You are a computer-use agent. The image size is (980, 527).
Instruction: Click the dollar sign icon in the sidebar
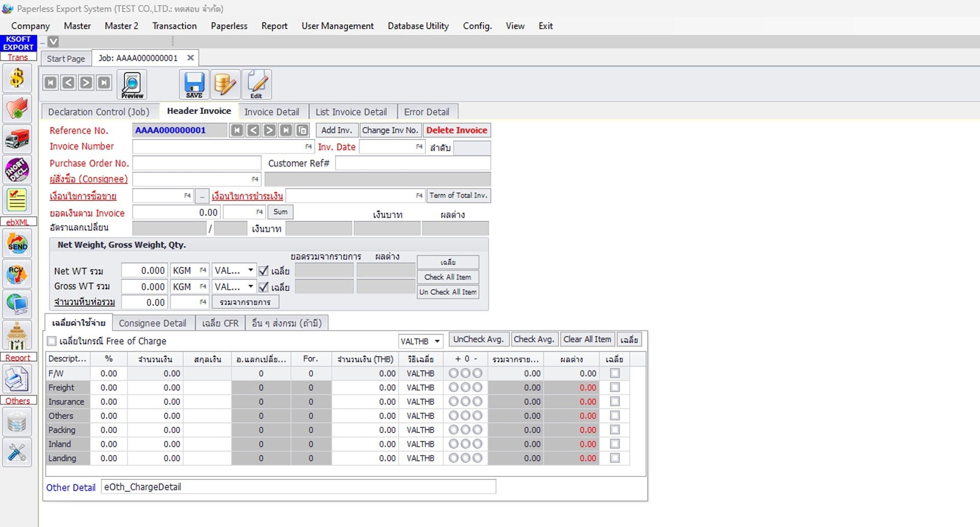17,78
